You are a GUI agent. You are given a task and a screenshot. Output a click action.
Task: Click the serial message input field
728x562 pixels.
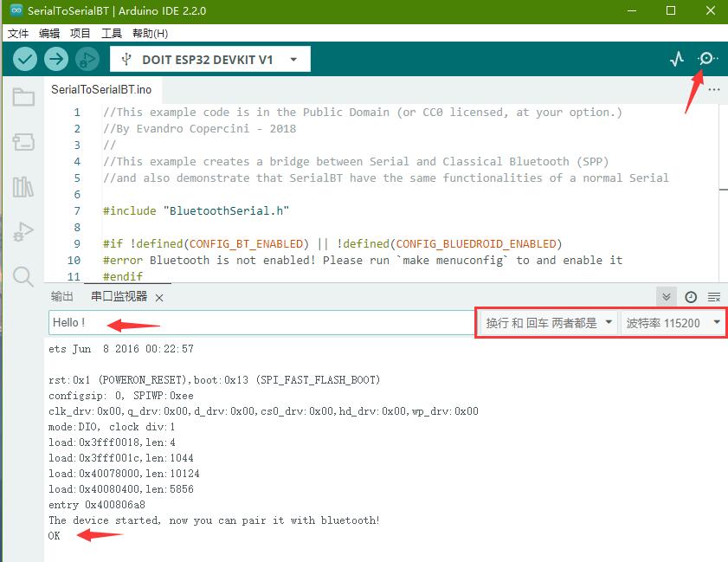(261, 322)
